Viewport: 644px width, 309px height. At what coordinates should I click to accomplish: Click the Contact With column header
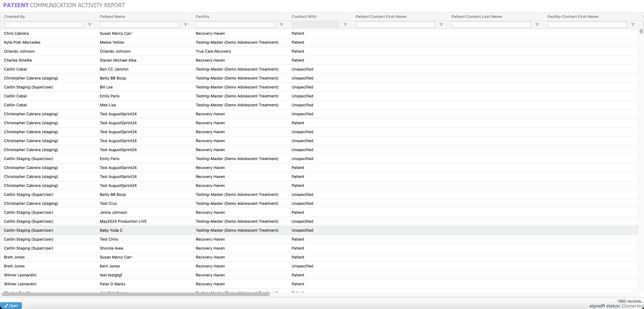(x=304, y=16)
